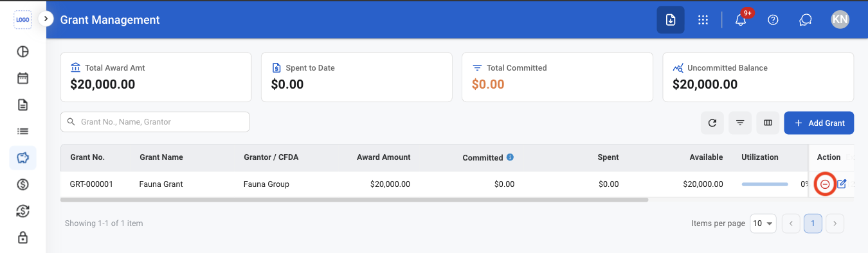The height and width of the screenshot is (253, 868).
Task: Open the KN user avatar menu
Action: [x=840, y=19]
